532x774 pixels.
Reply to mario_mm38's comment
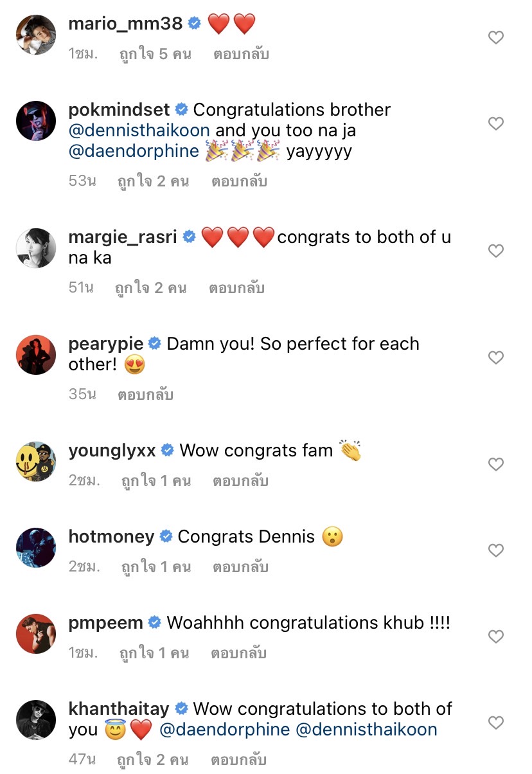(x=241, y=54)
